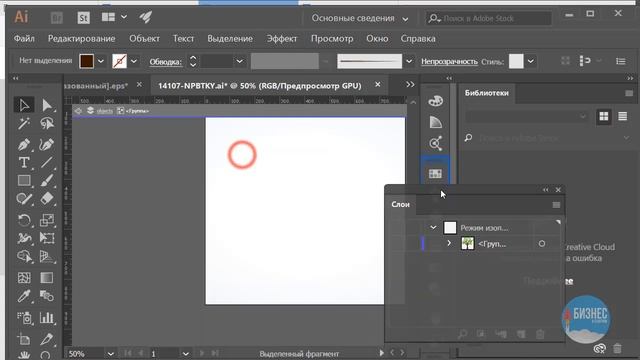640x360 pixels.
Task: Open the Объект menu
Action: (x=144, y=38)
